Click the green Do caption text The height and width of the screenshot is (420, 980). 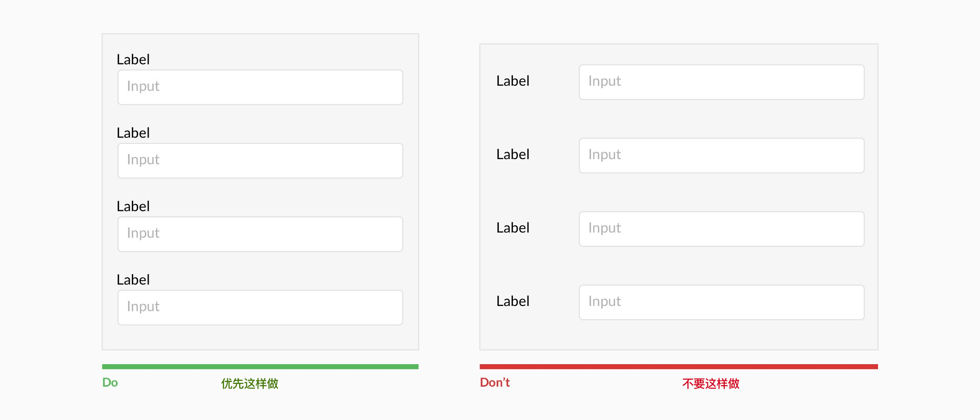[110, 383]
